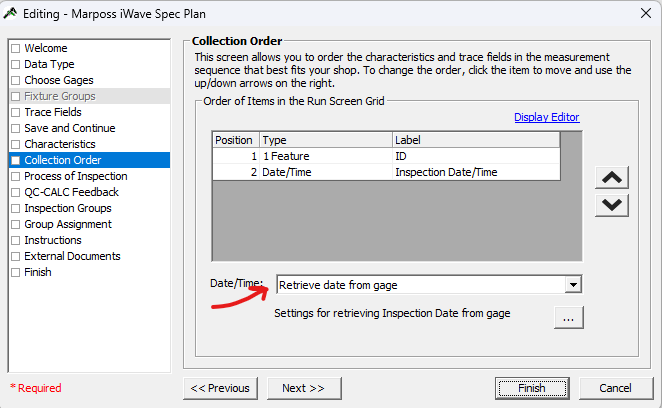Click the Position column header
662x408 pixels.
click(x=236, y=140)
